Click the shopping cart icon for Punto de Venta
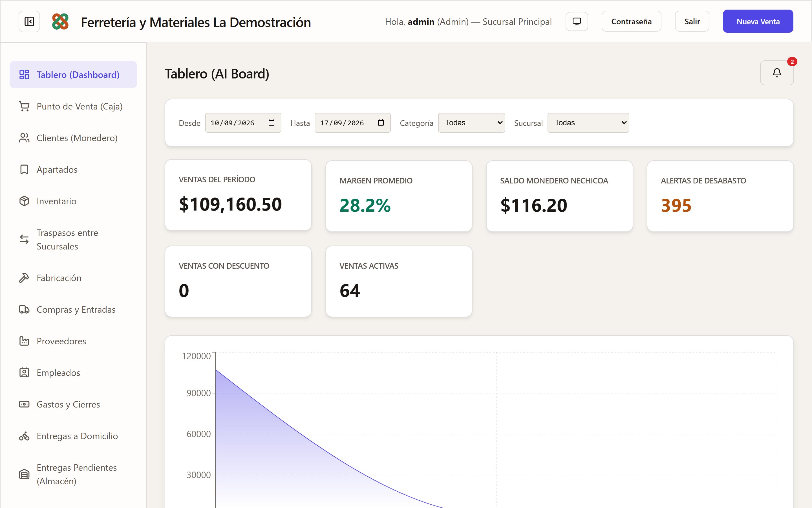 (x=24, y=106)
